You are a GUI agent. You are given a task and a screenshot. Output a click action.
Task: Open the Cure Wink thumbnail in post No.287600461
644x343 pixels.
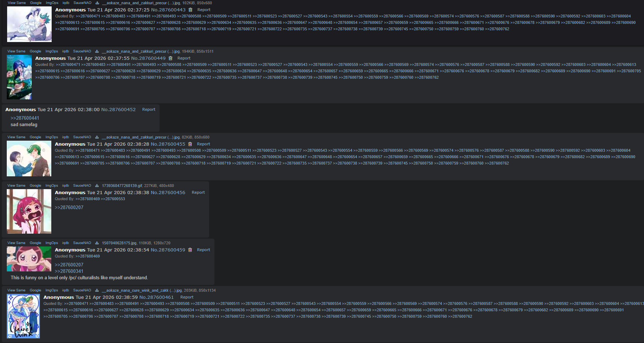(24, 316)
